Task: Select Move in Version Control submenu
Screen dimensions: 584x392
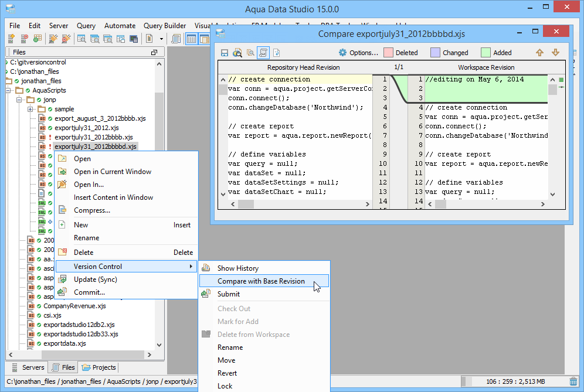Action: click(x=264, y=360)
